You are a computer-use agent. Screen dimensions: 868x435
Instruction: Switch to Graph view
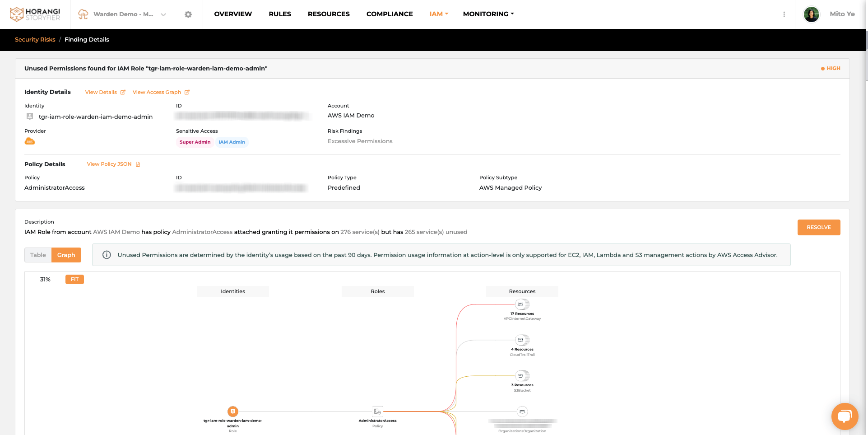(66, 255)
